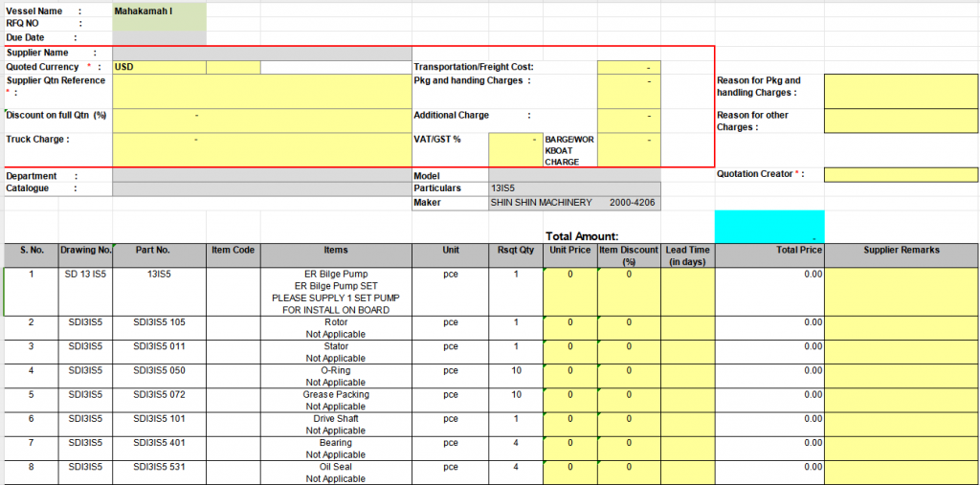Select the Supplier Qtn Reference input cell
This screenshot has height=485, width=980.
[x=260, y=91]
